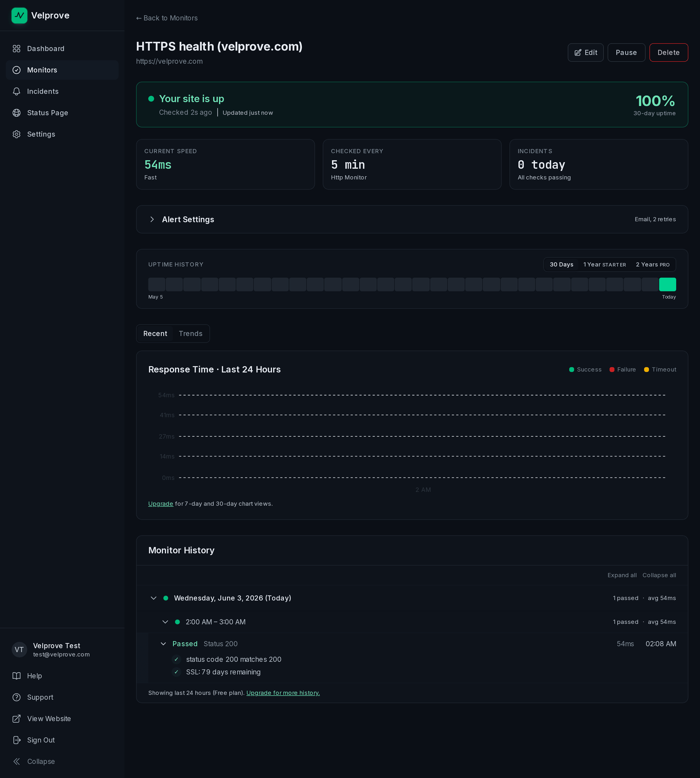The height and width of the screenshot is (778, 700).
Task: Click 'status code 200 matches 200' text
Action: coord(234,660)
